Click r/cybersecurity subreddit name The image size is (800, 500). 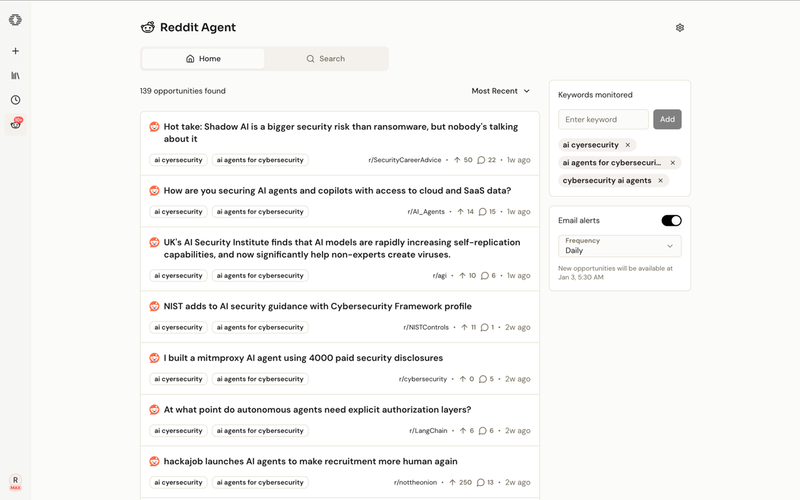[422, 379]
